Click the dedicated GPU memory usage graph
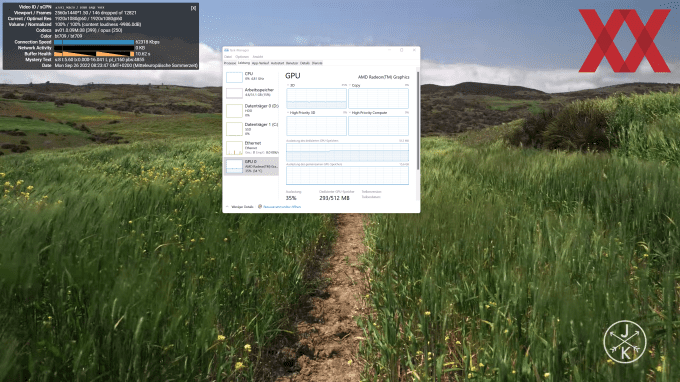 coord(347,153)
